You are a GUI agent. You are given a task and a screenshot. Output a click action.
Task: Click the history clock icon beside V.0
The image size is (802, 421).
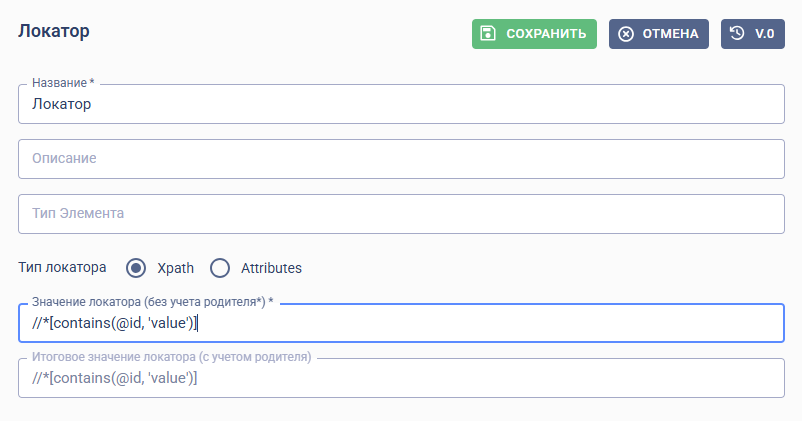737,33
